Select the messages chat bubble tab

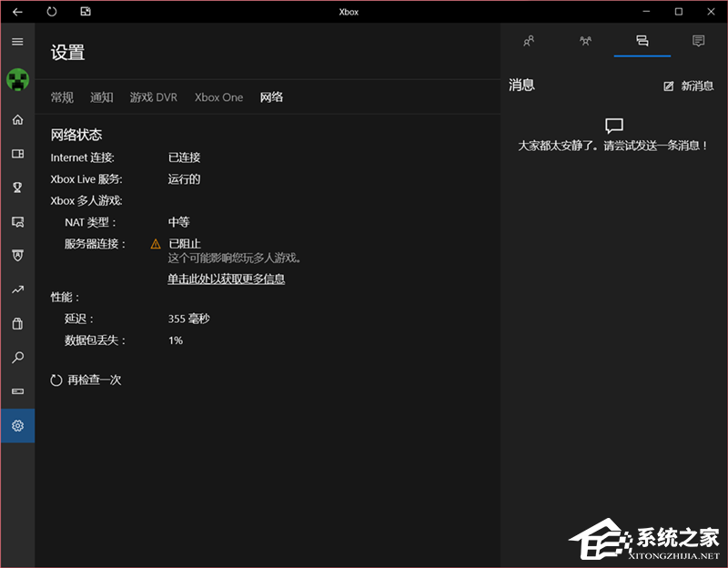642,41
